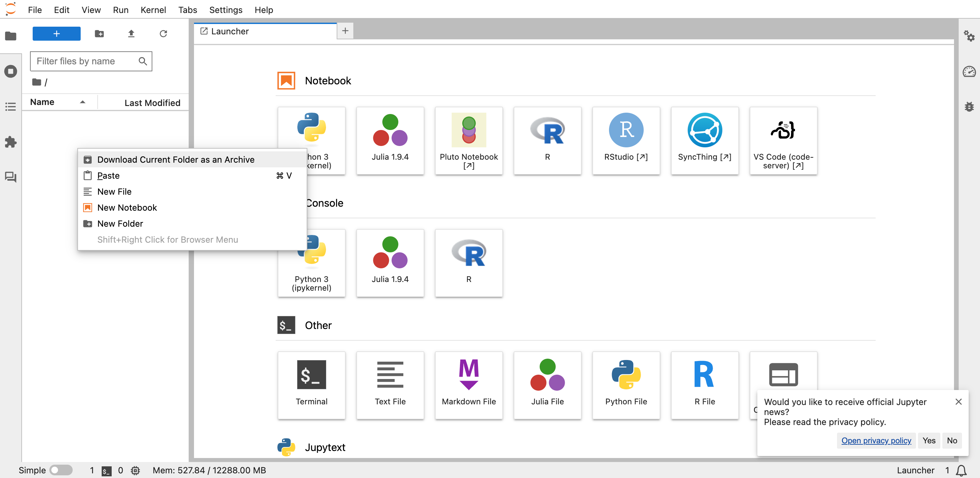The width and height of the screenshot is (980, 478).
Task: Click memory usage text in status bar
Action: tap(209, 470)
